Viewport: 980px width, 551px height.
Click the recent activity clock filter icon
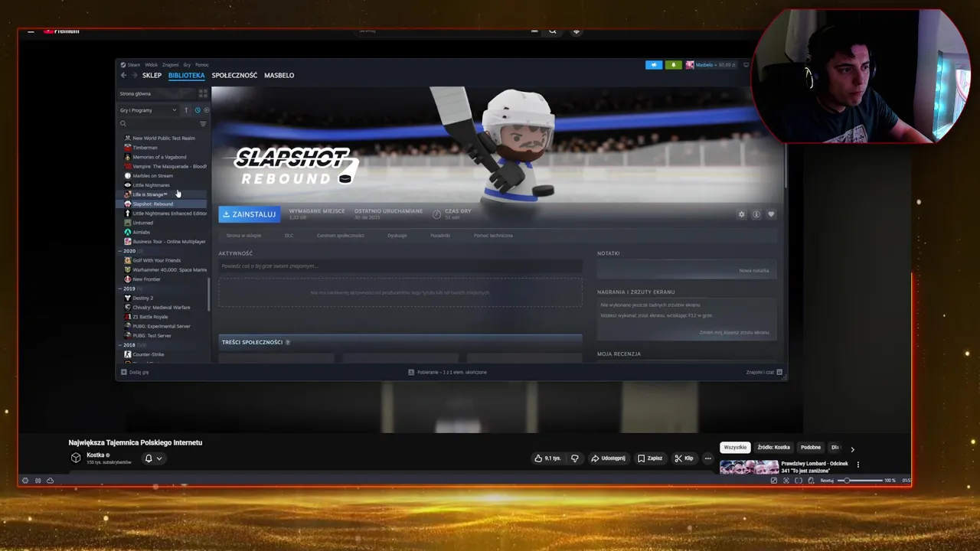pyautogui.click(x=198, y=110)
